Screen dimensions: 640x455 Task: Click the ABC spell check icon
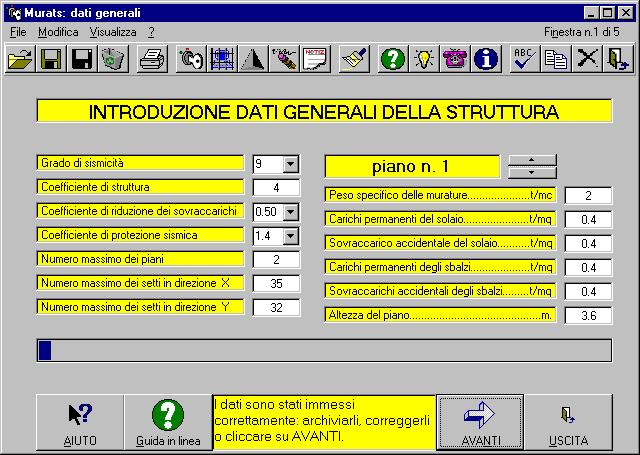525,60
